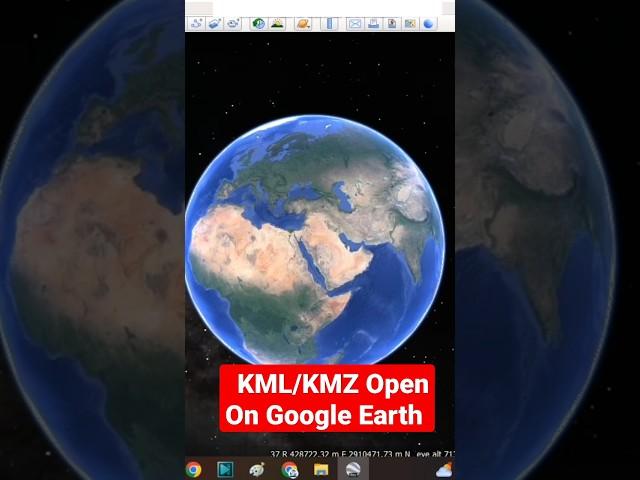640x480 pixels.
Task: Open the teal video editor taskbar icon
Action: click(225, 469)
